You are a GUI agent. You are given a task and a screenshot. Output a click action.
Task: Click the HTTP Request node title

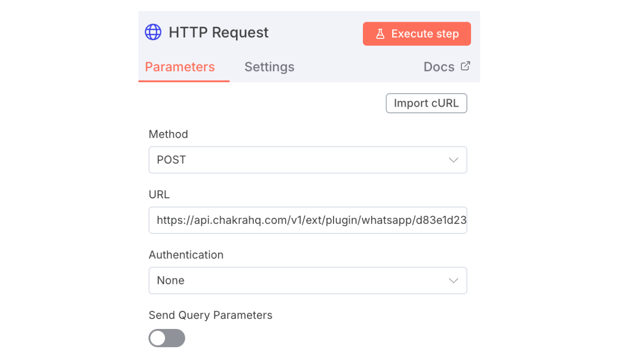click(x=219, y=33)
